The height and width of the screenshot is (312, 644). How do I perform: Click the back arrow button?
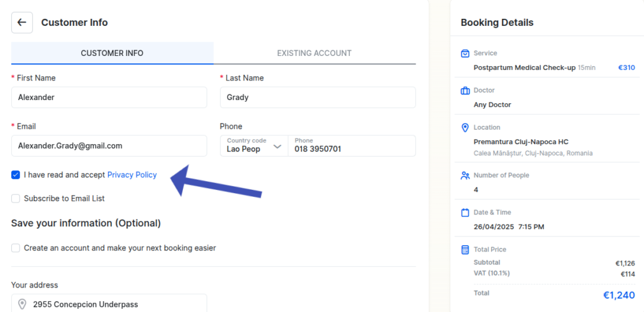(22, 23)
